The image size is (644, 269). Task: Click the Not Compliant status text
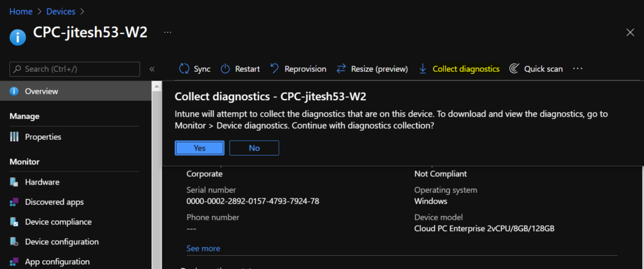pos(441,174)
